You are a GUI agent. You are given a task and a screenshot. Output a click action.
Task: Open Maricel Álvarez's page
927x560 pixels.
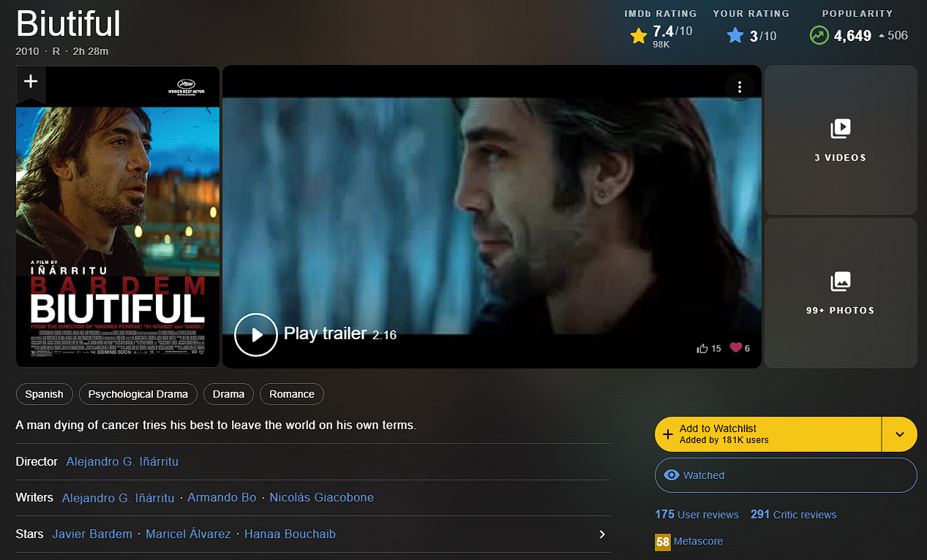click(189, 534)
